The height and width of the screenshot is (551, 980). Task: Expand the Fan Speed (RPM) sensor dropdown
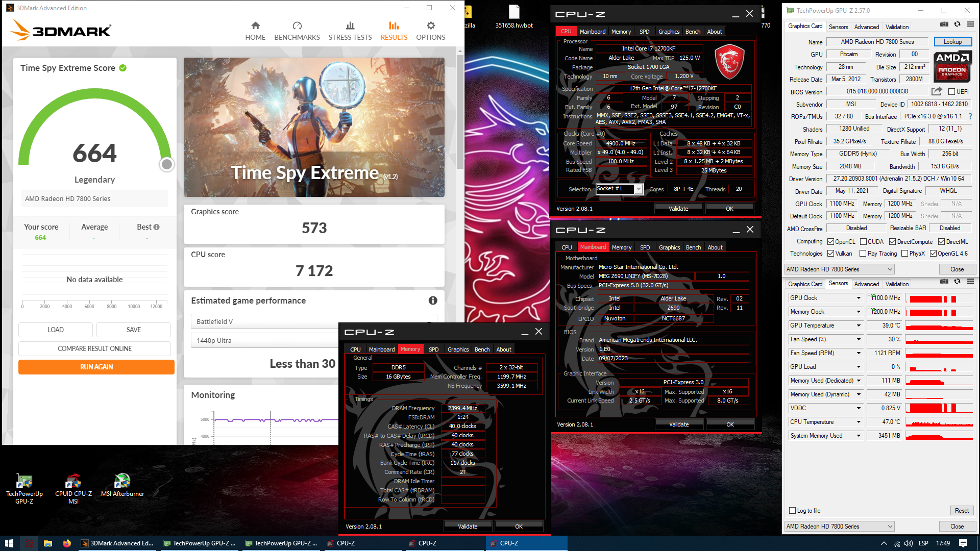pyautogui.click(x=859, y=353)
